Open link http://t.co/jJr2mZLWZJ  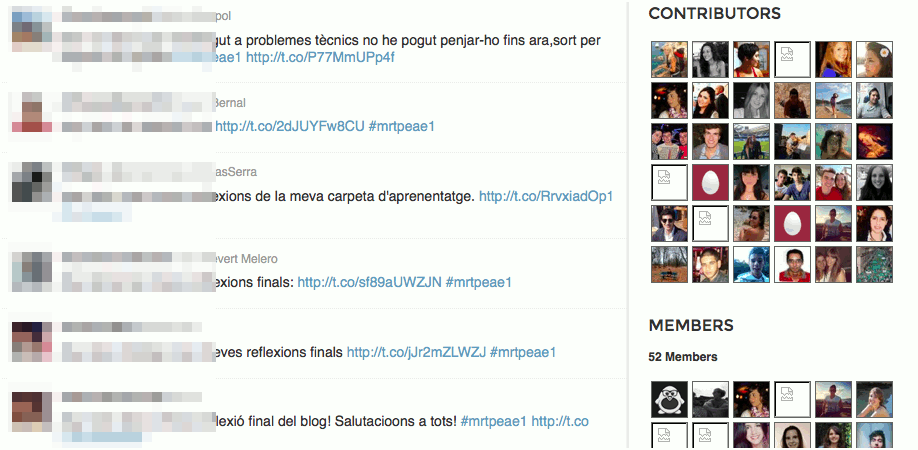pyautogui.click(x=416, y=352)
